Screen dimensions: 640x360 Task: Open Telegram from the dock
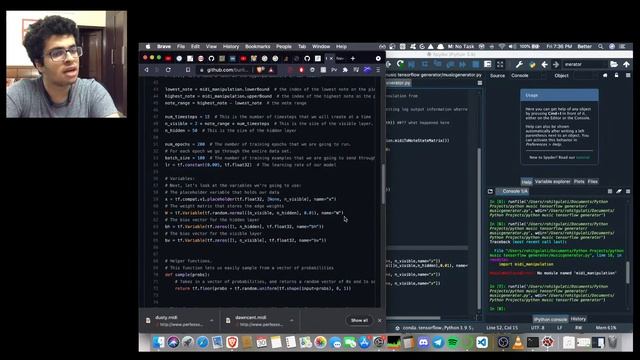[438, 342]
